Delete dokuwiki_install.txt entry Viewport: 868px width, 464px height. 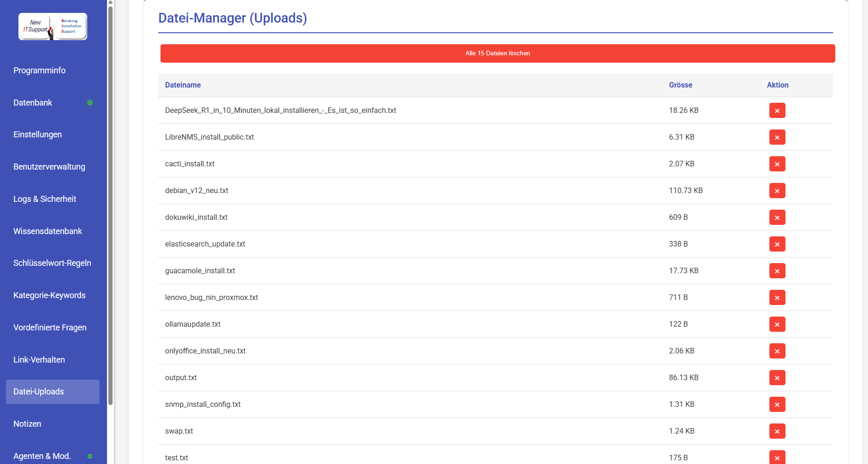(x=777, y=217)
